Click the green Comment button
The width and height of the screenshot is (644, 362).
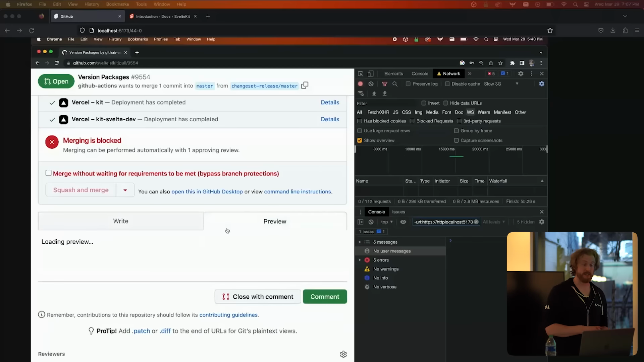325,297
